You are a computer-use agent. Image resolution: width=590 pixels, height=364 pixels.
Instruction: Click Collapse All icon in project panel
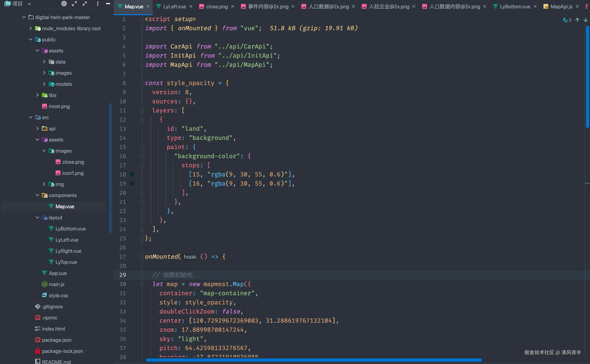coord(84,4)
